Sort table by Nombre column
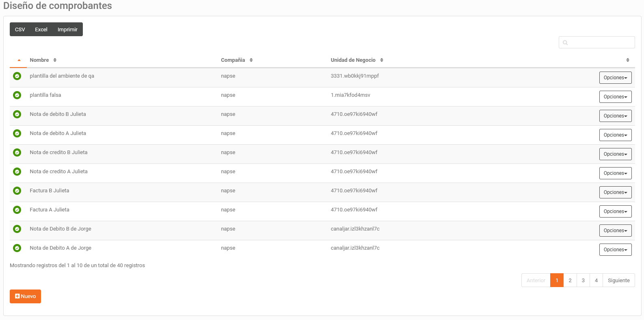The image size is (644, 320). pos(43,60)
